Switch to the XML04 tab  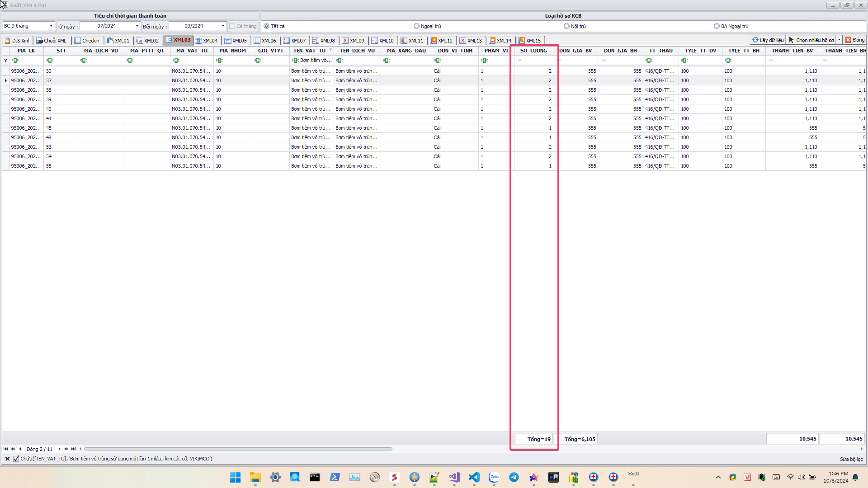207,41
